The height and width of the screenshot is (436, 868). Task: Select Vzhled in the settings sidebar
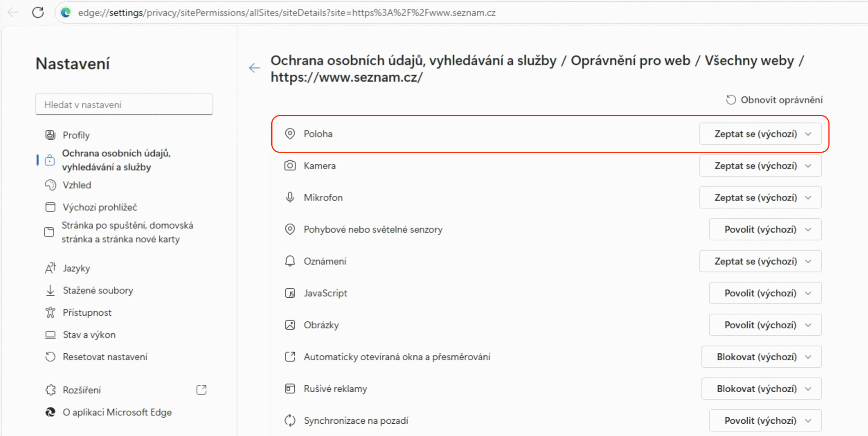pos(77,185)
